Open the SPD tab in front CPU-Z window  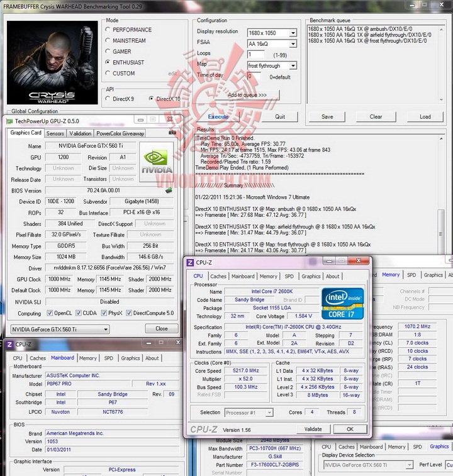click(289, 276)
